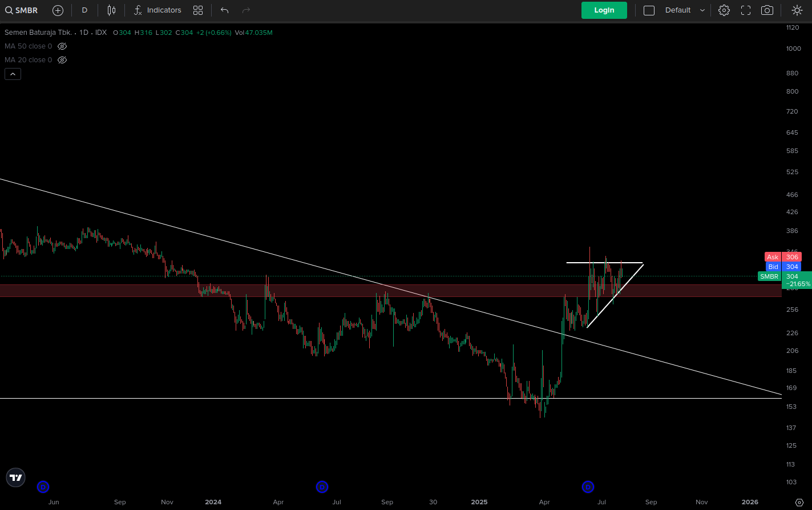Undo the last chart action
The image size is (812, 510).
(x=224, y=10)
